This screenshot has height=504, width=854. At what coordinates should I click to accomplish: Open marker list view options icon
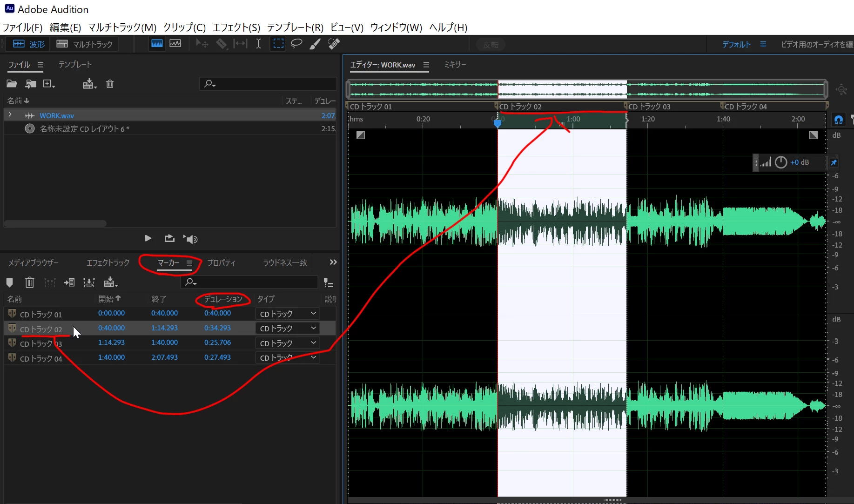click(x=328, y=283)
